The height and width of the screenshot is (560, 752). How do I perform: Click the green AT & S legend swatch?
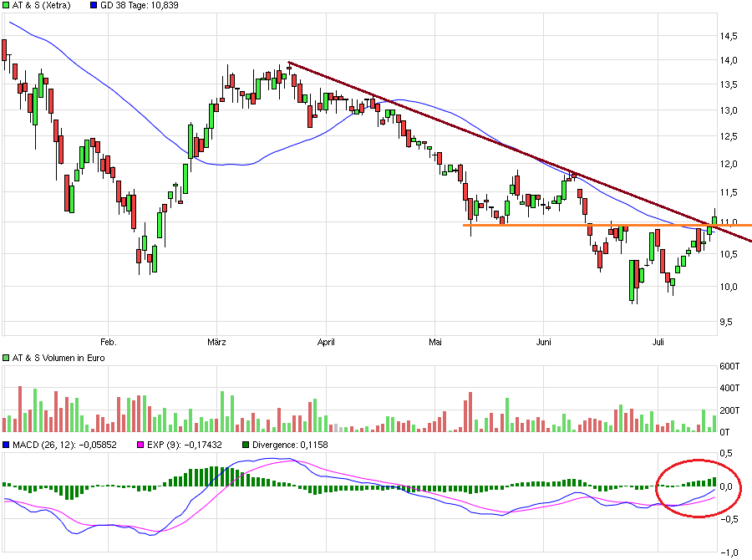pos(7,6)
